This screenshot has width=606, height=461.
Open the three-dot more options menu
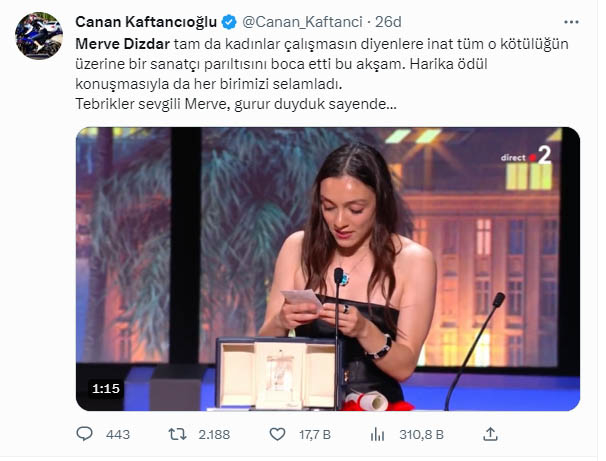coord(571,21)
